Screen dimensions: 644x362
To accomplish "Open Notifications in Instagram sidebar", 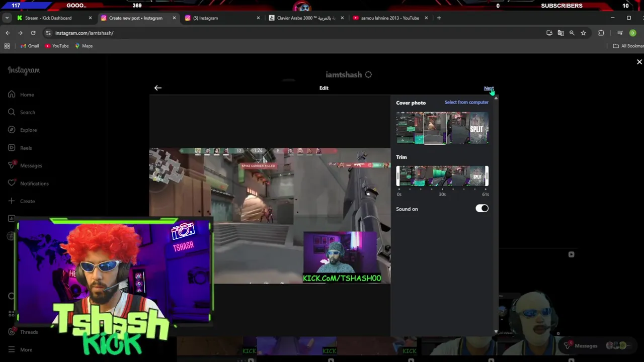I will [28, 184].
